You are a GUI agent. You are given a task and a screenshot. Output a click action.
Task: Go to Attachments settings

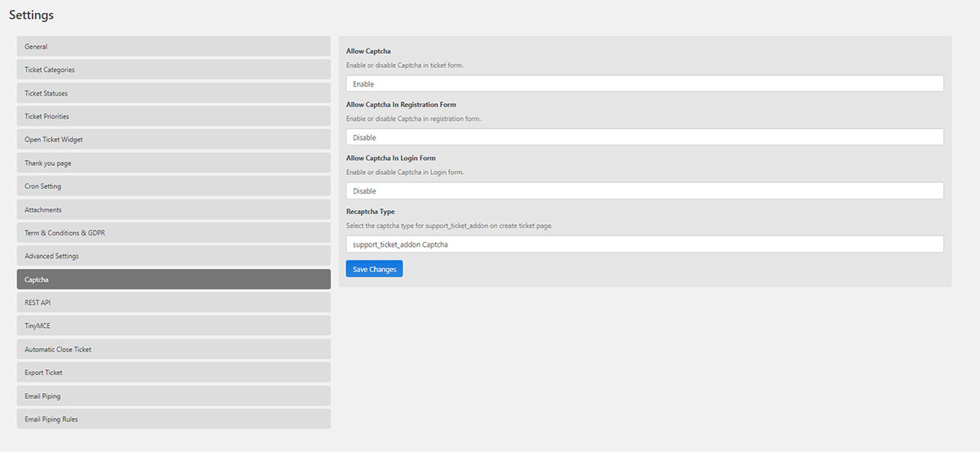[x=173, y=209]
